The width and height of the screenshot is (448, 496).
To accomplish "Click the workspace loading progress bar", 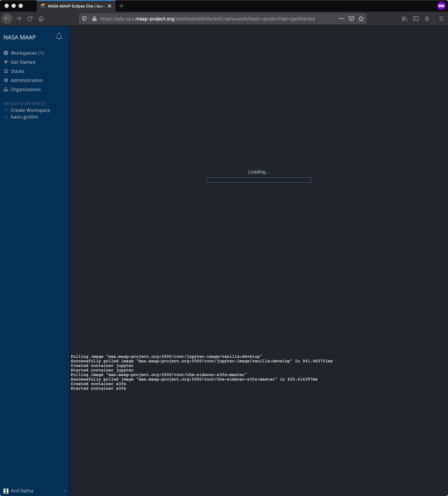I will [x=259, y=180].
